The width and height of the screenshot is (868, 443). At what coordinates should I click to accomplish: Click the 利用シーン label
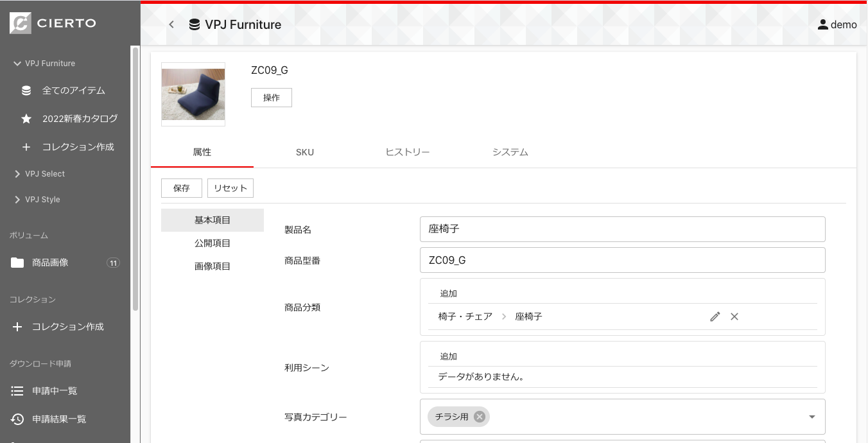click(x=307, y=368)
